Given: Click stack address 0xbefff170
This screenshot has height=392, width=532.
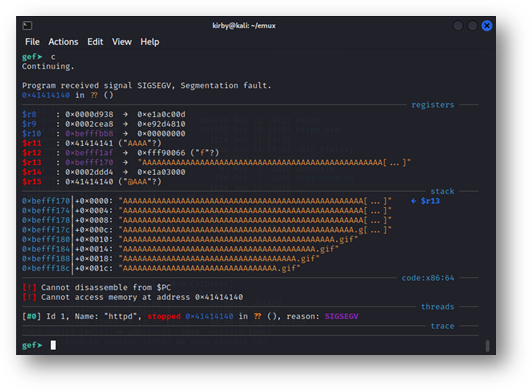Looking at the screenshot, I should [46, 201].
